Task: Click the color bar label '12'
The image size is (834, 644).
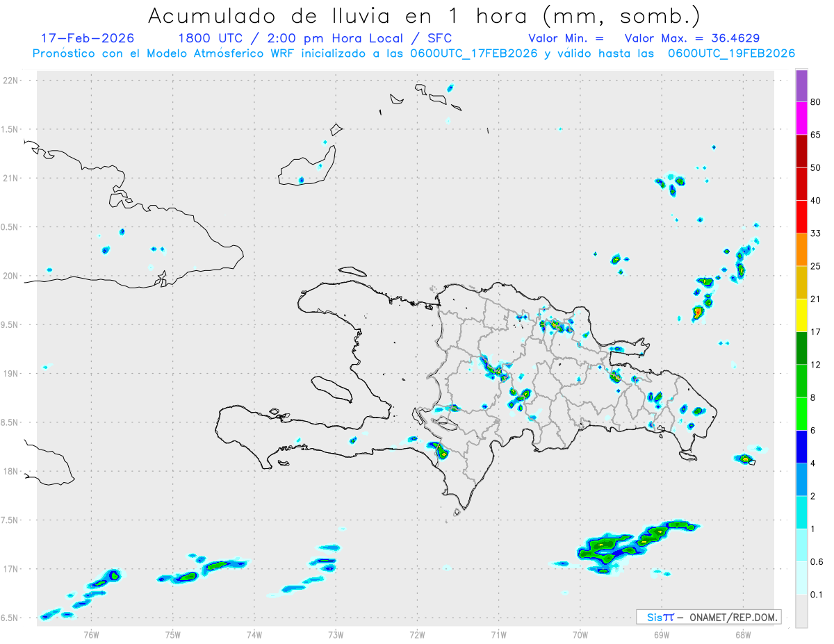Action: (x=816, y=365)
